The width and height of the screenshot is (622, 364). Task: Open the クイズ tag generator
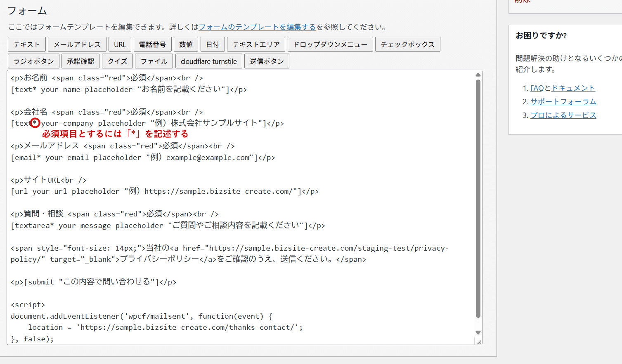click(x=117, y=61)
